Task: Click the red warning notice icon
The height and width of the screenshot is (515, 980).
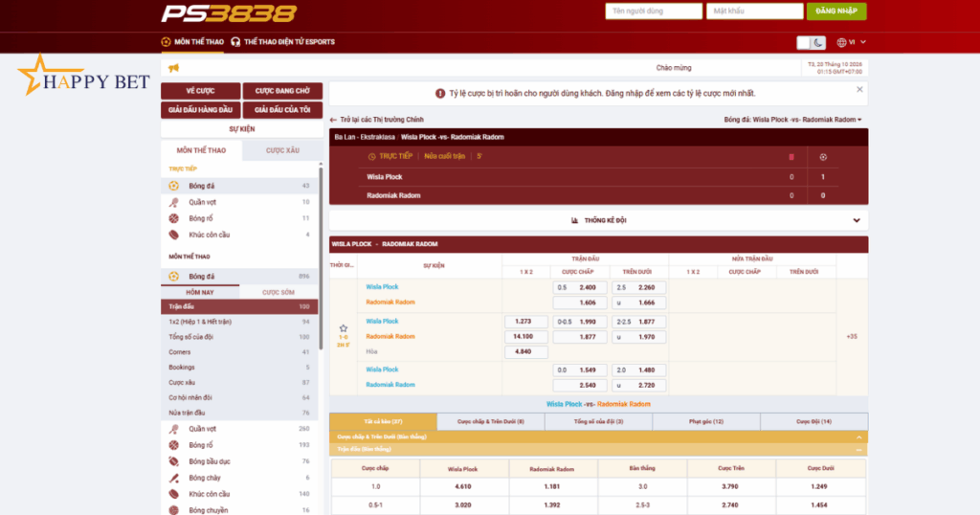Action: tap(440, 93)
